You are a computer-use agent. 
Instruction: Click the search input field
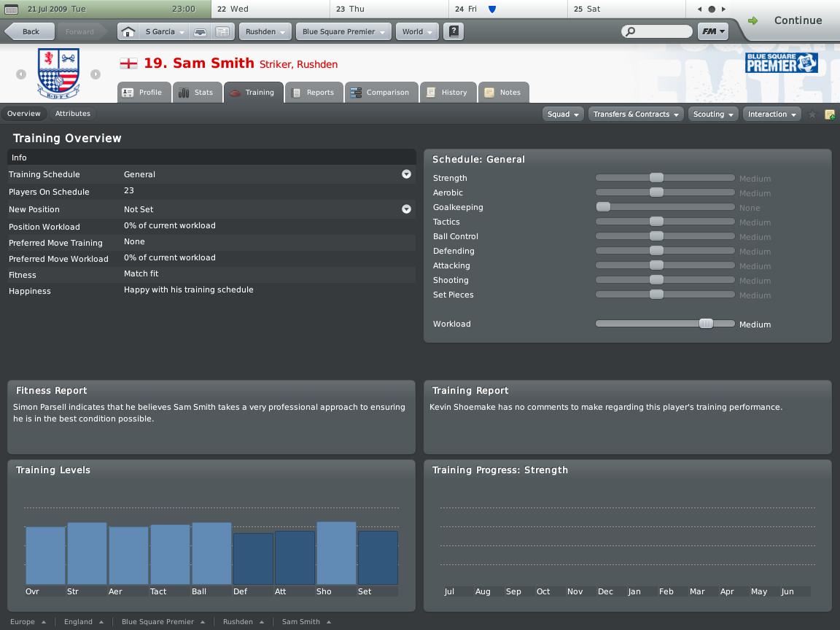[657, 31]
